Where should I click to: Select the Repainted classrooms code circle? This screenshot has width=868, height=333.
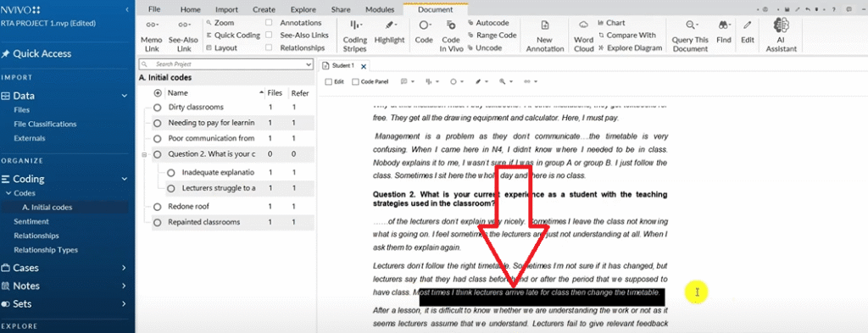click(x=157, y=222)
